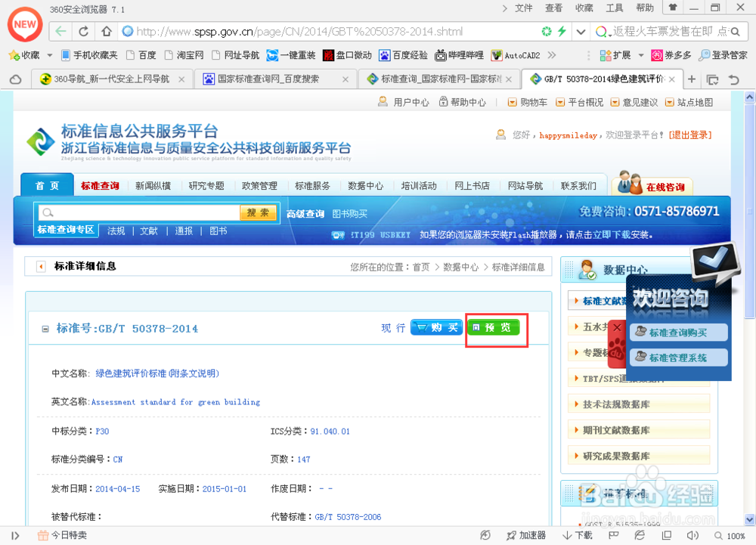Adjust the 100% zoom control
The width and height of the screenshot is (756, 545).
point(730,536)
